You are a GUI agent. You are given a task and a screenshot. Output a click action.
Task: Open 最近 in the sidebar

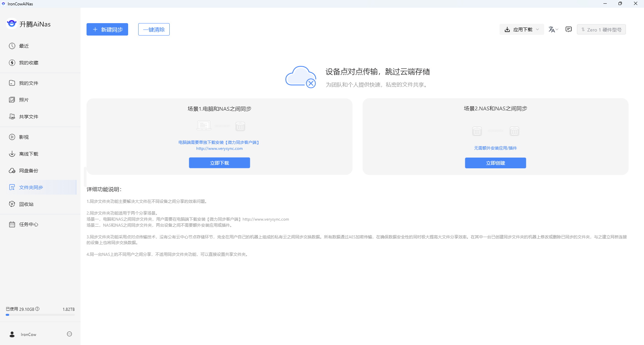click(x=24, y=46)
